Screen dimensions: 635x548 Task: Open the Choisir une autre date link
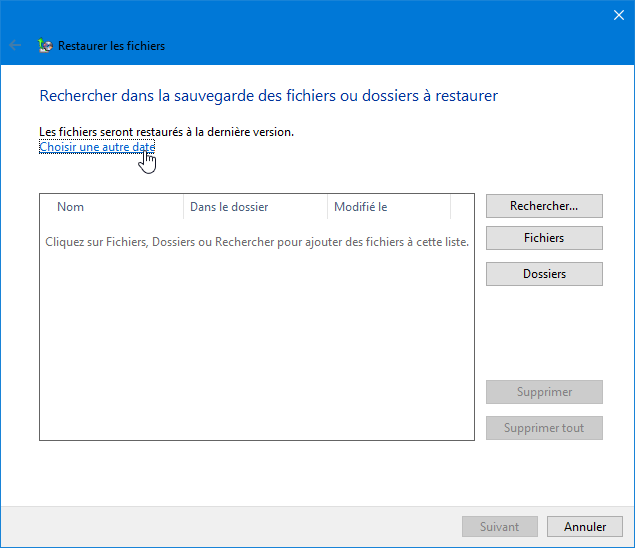pyautogui.click(x=97, y=147)
